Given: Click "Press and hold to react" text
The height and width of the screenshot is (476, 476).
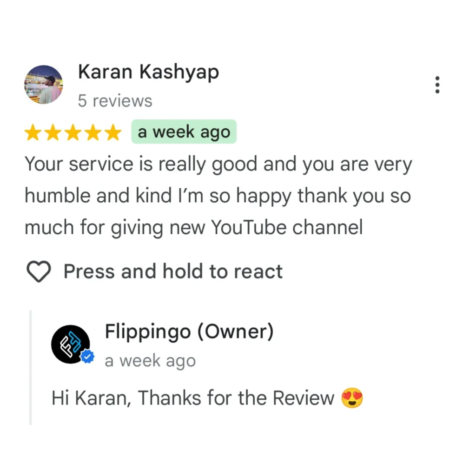Looking at the screenshot, I should (173, 271).
